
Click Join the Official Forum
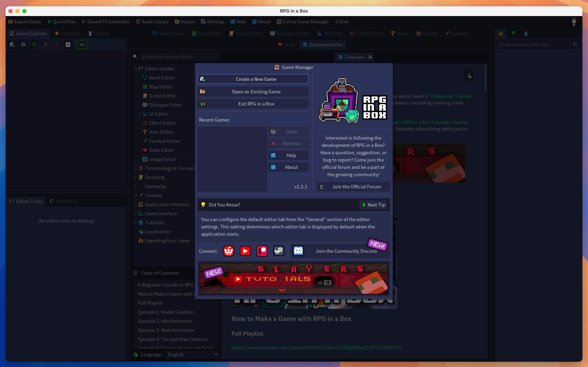point(353,187)
